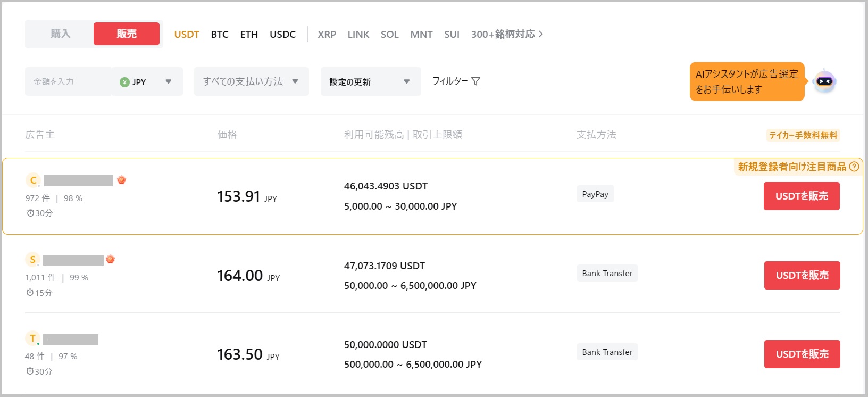Click the badge icon next to advertiser C
Viewport: 868px width, 397px height.
(122, 180)
